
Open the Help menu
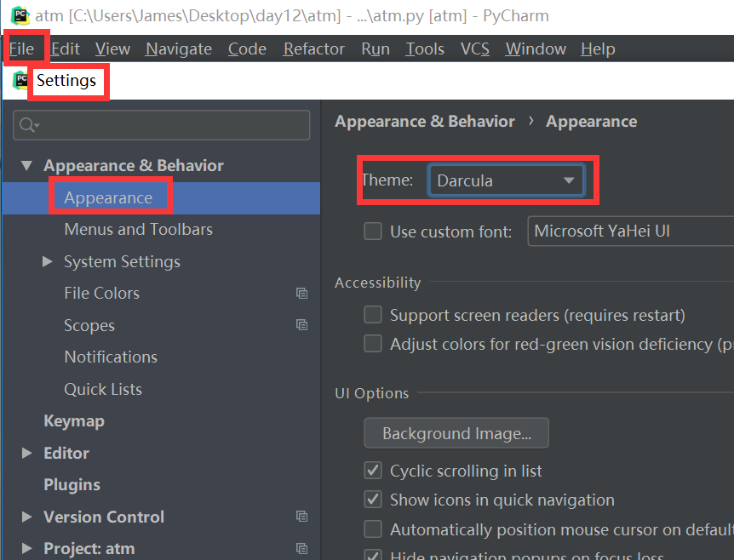(x=598, y=49)
